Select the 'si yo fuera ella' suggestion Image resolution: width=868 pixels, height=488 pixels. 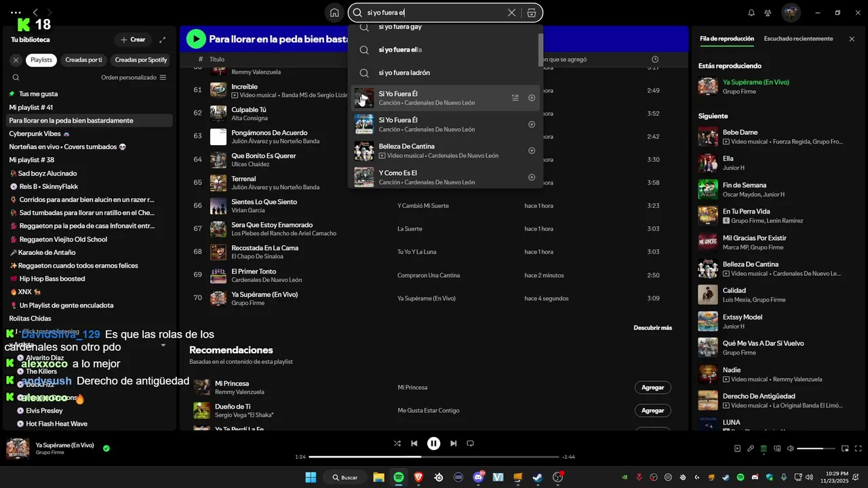tap(446, 49)
